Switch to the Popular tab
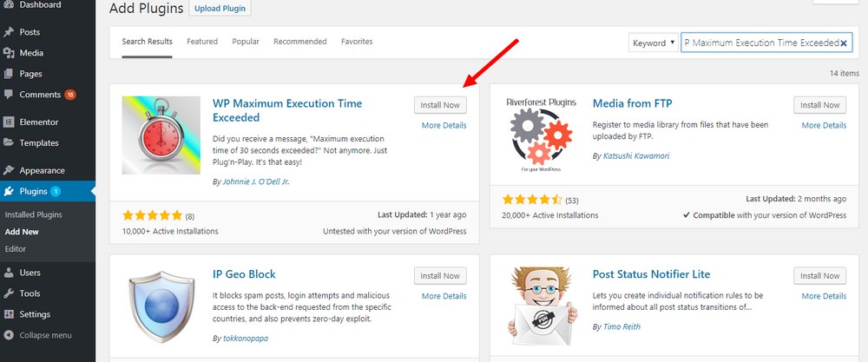Viewport: 868px width, 362px height. 246,42
